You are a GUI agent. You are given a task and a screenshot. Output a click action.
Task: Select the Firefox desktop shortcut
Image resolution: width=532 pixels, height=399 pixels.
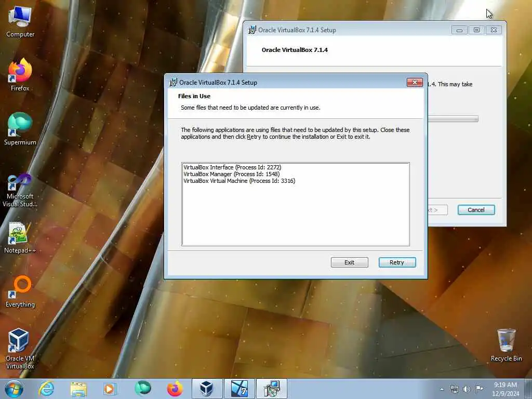[20, 75]
